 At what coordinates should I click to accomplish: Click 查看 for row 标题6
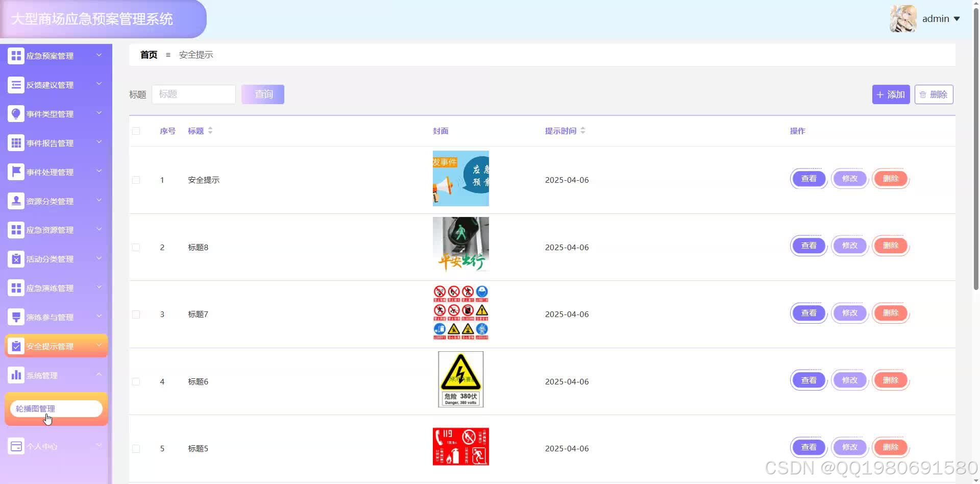point(808,380)
